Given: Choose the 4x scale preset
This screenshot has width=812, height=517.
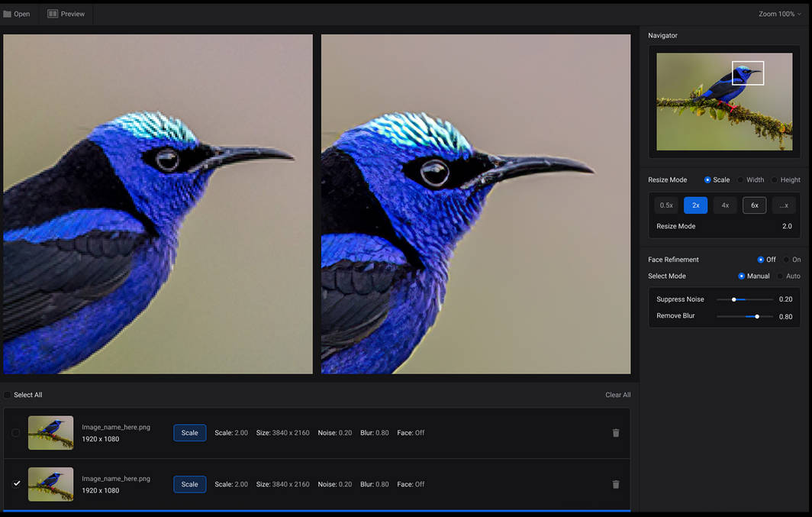Looking at the screenshot, I should coord(725,205).
